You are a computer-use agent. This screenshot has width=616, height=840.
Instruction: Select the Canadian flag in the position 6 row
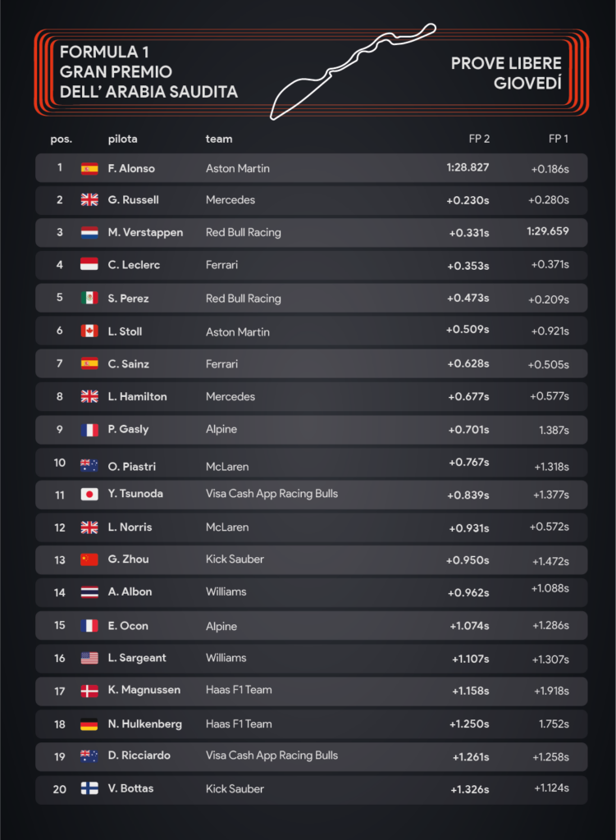click(x=89, y=331)
